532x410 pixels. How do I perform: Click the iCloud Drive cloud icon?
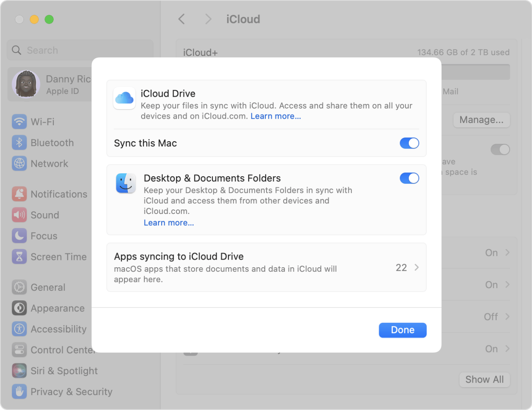pos(124,98)
